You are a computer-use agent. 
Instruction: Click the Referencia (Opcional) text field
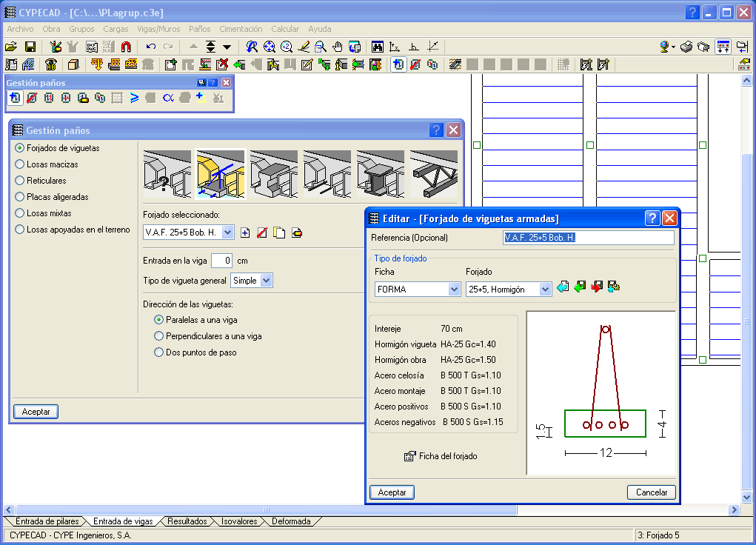pos(588,237)
